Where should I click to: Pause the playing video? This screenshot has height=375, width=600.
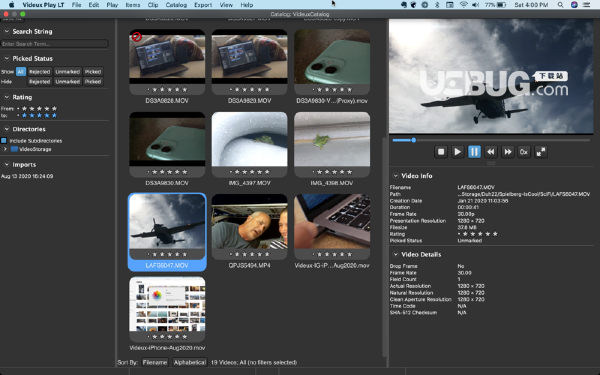[x=474, y=152]
